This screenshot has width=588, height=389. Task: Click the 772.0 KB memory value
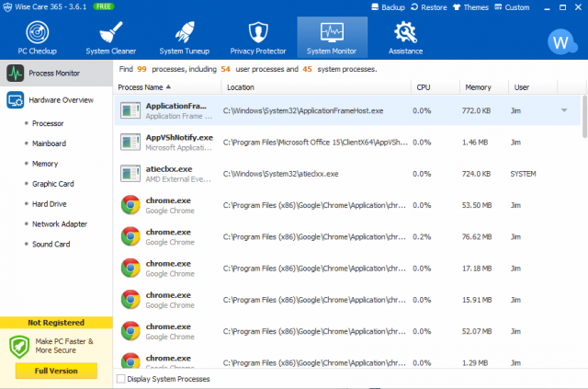476,110
